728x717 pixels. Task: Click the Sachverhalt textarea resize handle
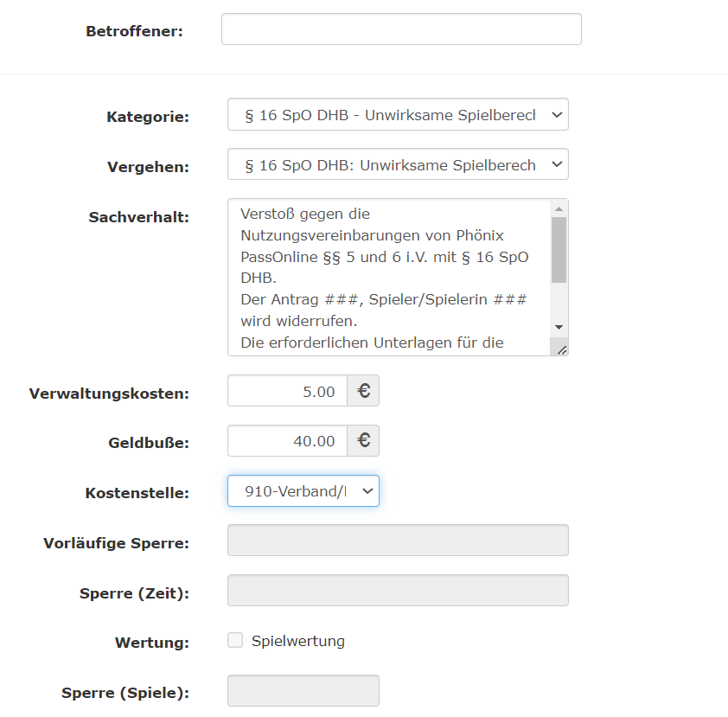(x=560, y=349)
